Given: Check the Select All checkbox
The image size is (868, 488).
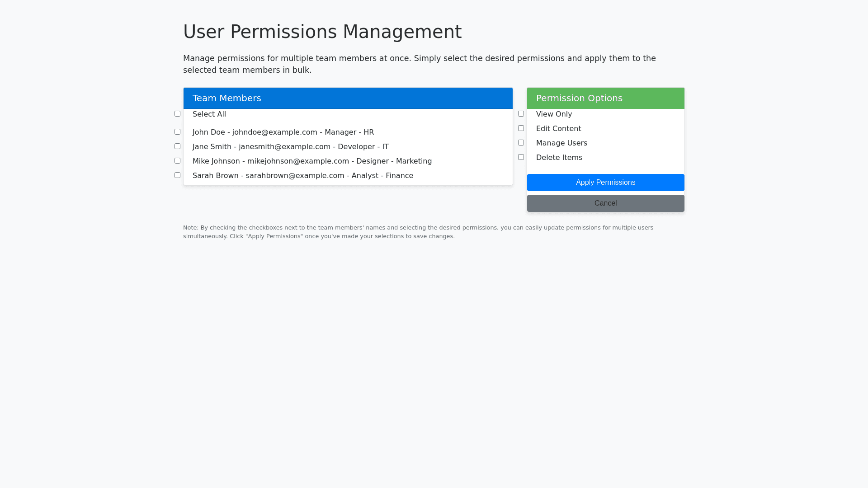Looking at the screenshot, I should coord(177,114).
